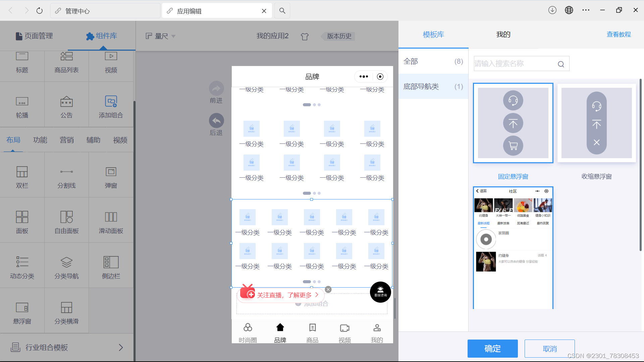Viewport: 644px width, 362px height.
Task: Switch to the 营销 component tab
Action: pos(66,140)
